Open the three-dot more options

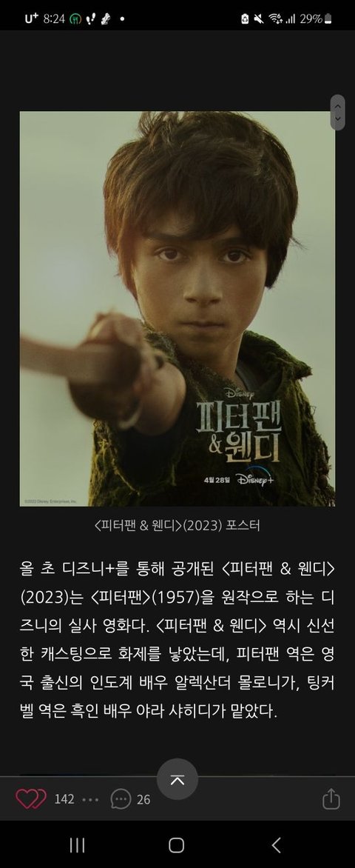pos(90,799)
